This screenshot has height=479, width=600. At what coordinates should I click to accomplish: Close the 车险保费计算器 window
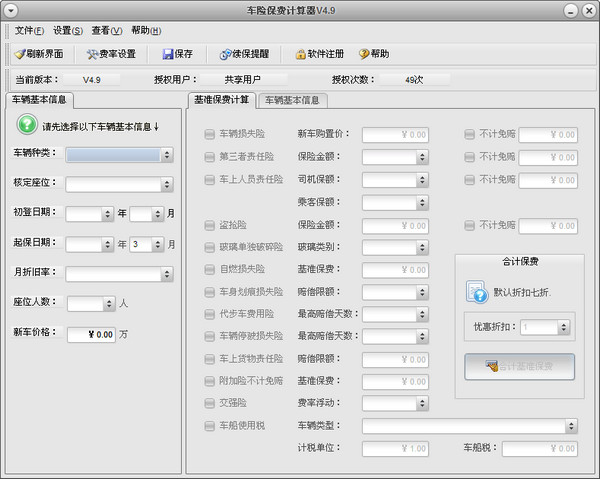click(589, 10)
